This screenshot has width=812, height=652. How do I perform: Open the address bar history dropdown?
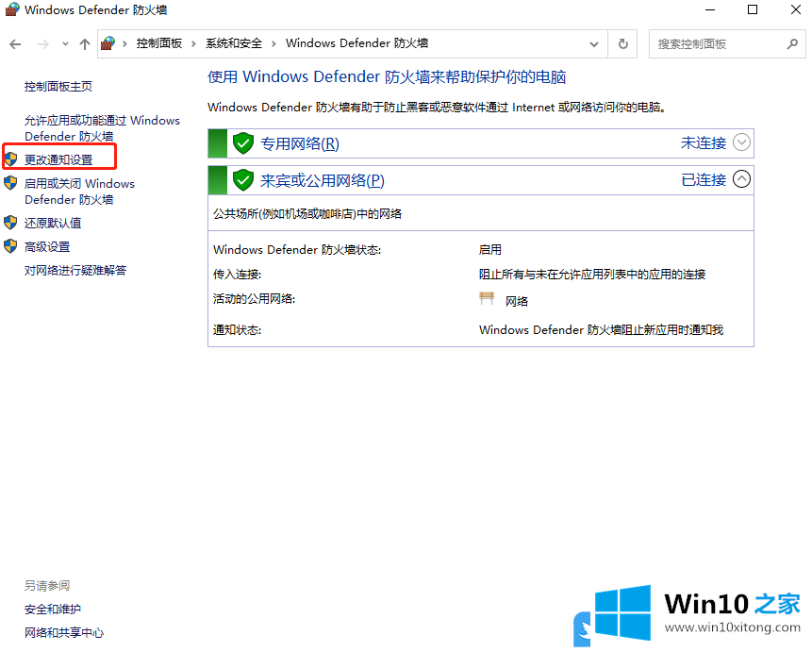click(x=594, y=44)
